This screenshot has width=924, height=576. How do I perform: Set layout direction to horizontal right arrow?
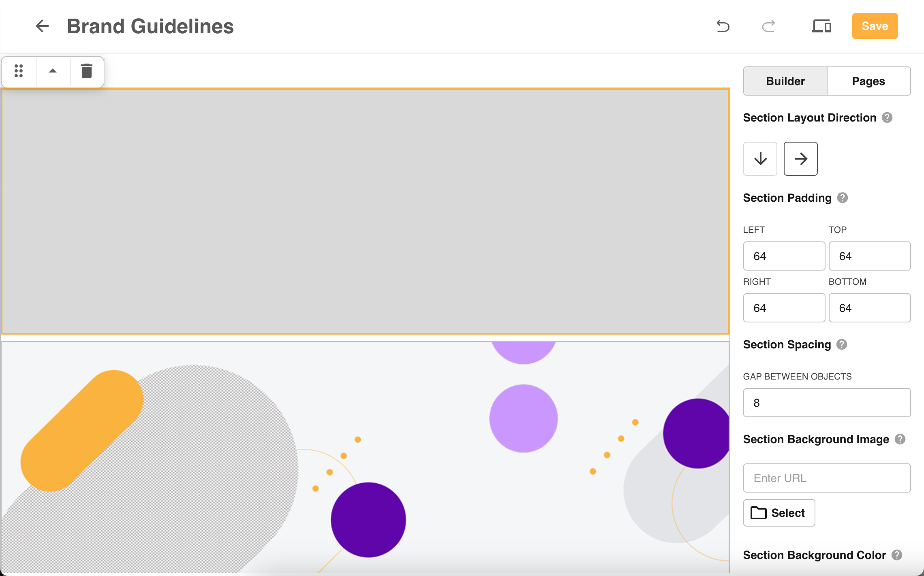(x=800, y=159)
